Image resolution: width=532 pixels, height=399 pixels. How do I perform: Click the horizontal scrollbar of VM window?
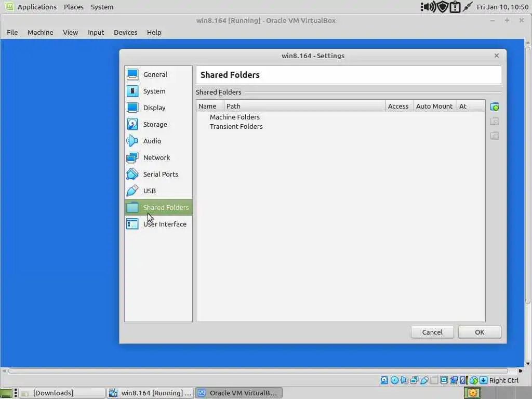[258, 371]
